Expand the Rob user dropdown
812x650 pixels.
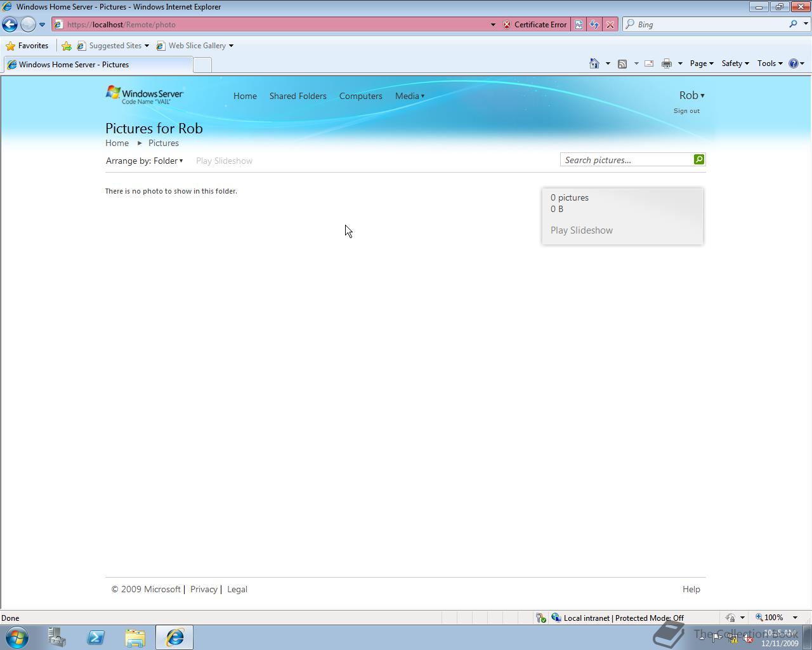coord(691,95)
